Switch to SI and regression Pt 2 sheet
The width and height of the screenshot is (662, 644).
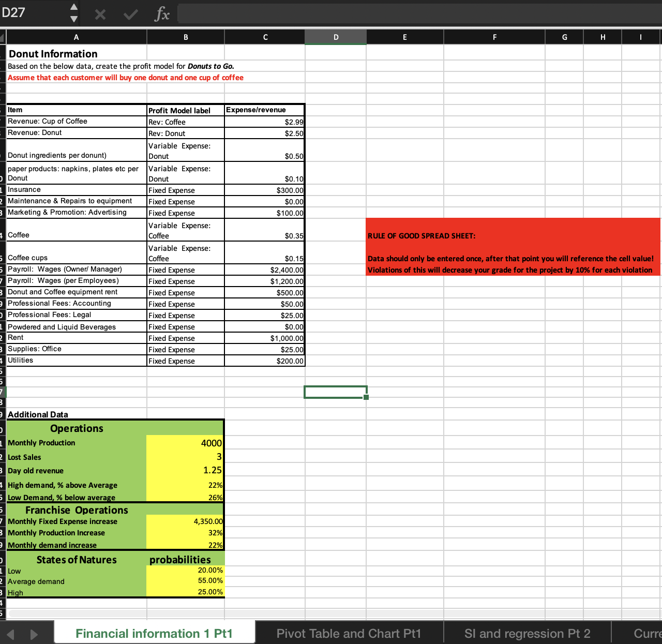pyautogui.click(x=527, y=633)
